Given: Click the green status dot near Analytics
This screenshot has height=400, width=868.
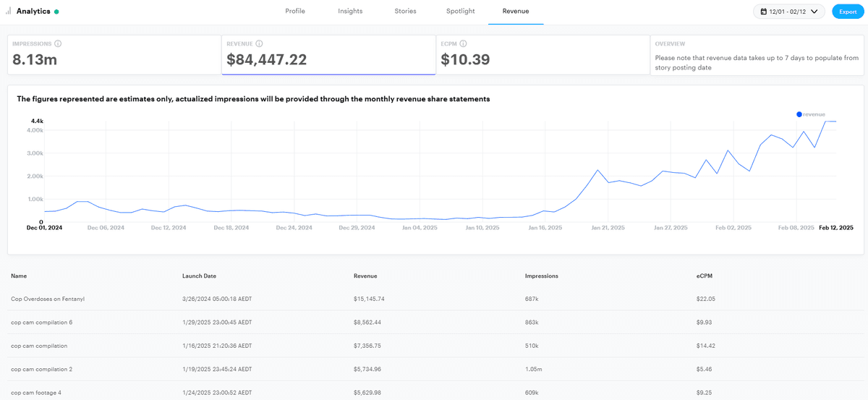Looking at the screenshot, I should 57,12.
